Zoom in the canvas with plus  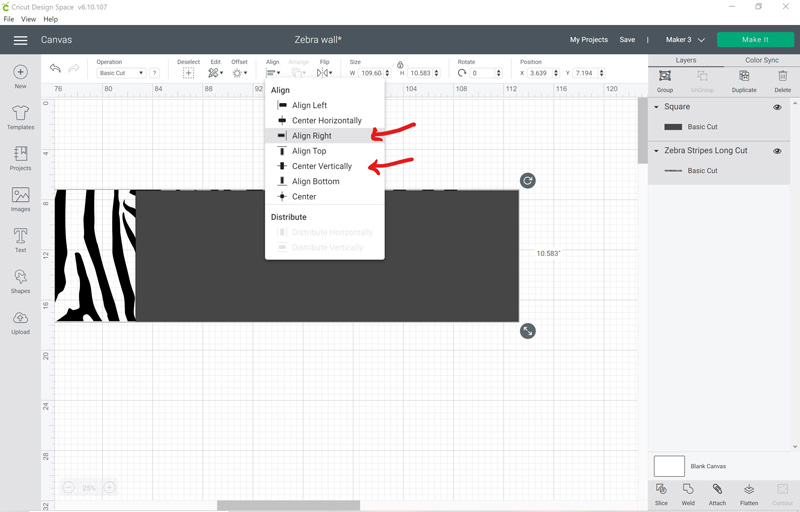coord(109,488)
